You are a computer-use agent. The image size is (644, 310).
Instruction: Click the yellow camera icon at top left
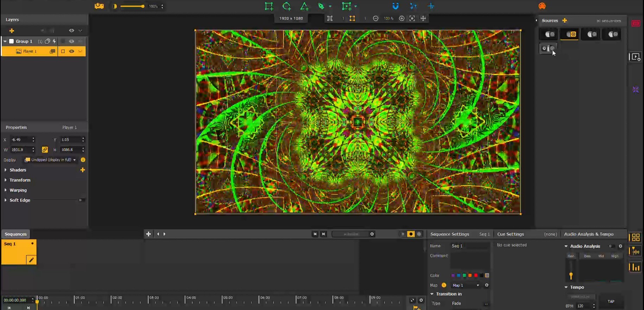click(x=99, y=6)
